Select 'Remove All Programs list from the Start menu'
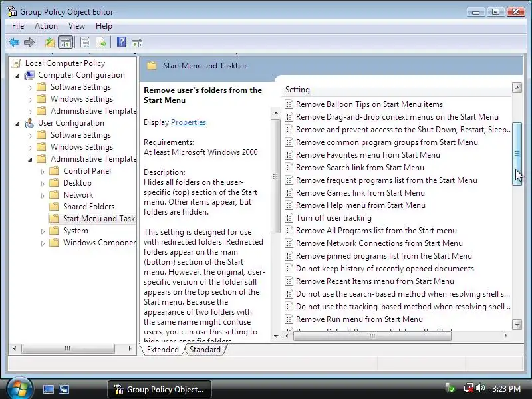 coord(376,231)
